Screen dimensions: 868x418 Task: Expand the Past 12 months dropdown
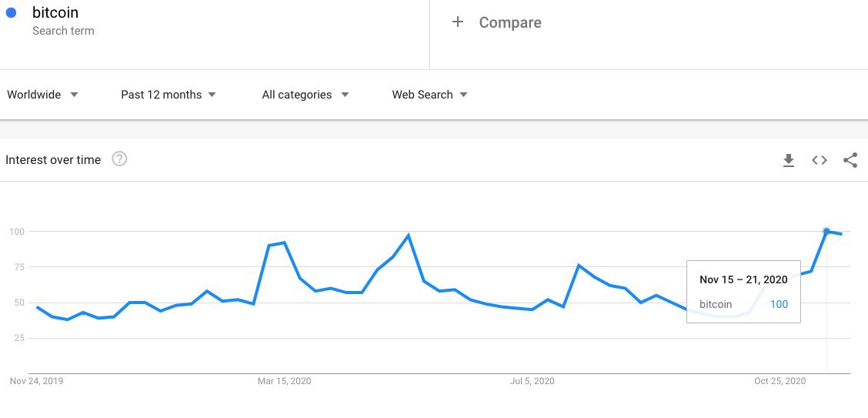pos(169,95)
